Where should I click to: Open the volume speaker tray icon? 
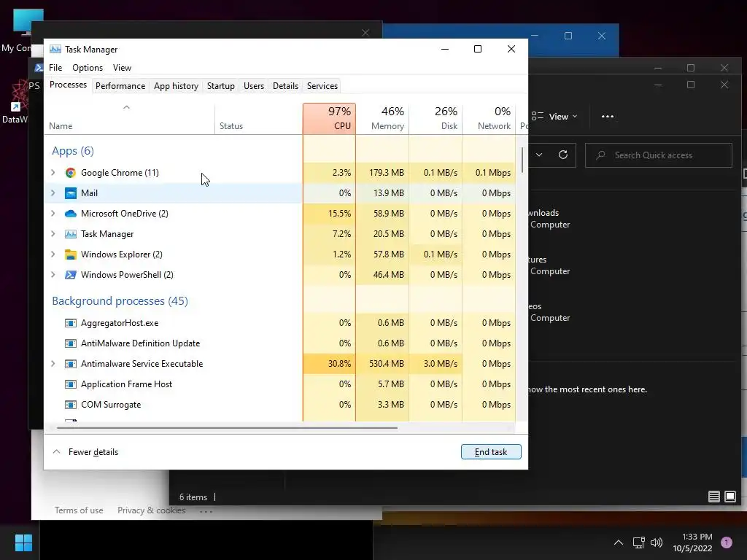(x=657, y=542)
